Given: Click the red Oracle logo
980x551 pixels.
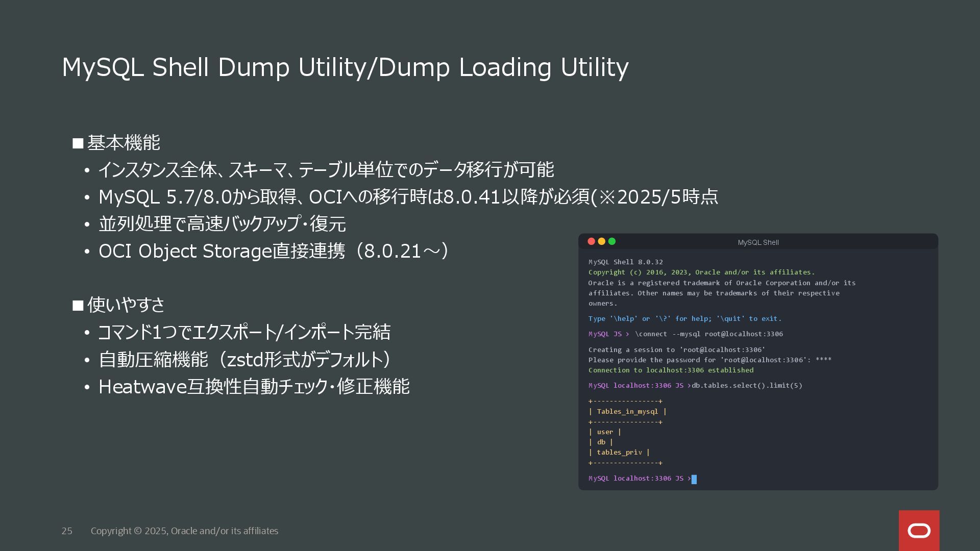Looking at the screenshot, I should pyautogui.click(x=919, y=531).
